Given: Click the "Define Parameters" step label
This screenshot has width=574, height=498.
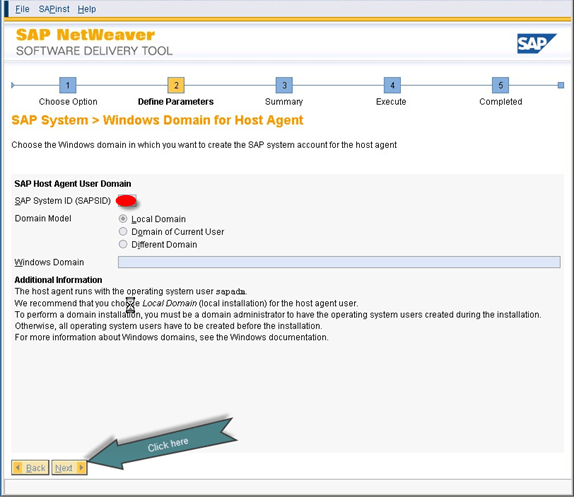Looking at the screenshot, I should coord(176,102).
